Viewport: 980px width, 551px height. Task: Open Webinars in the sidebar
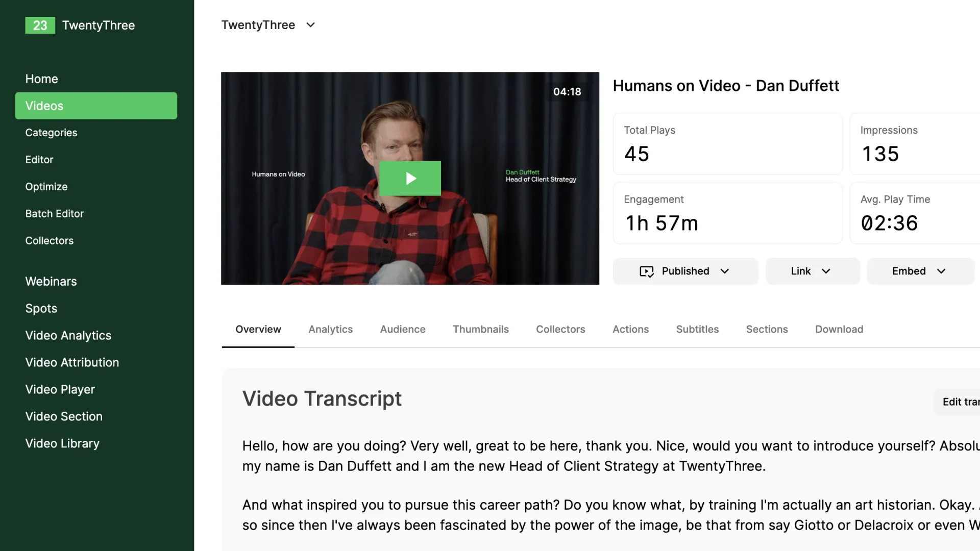(51, 282)
